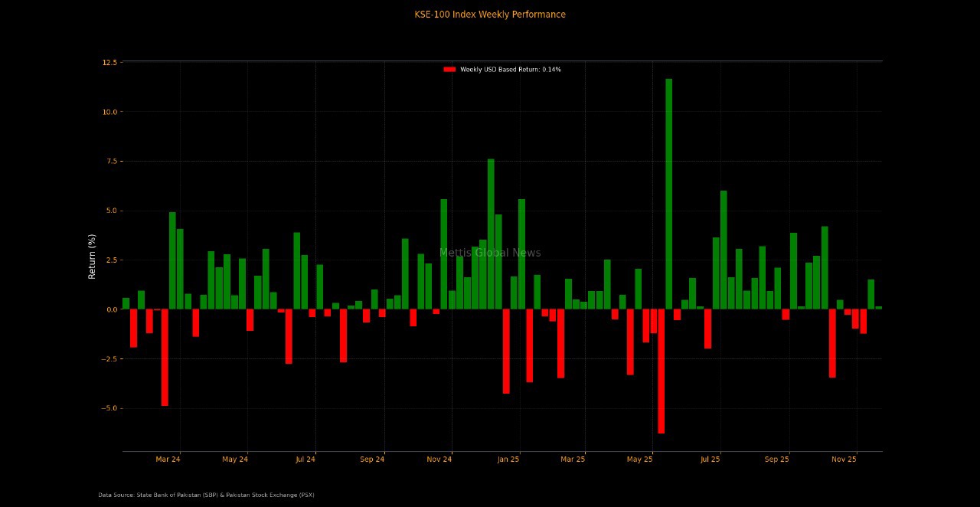The width and height of the screenshot is (980, 507).
Task: Click the 'May 24' x-axis tick label
Action: click(x=235, y=460)
